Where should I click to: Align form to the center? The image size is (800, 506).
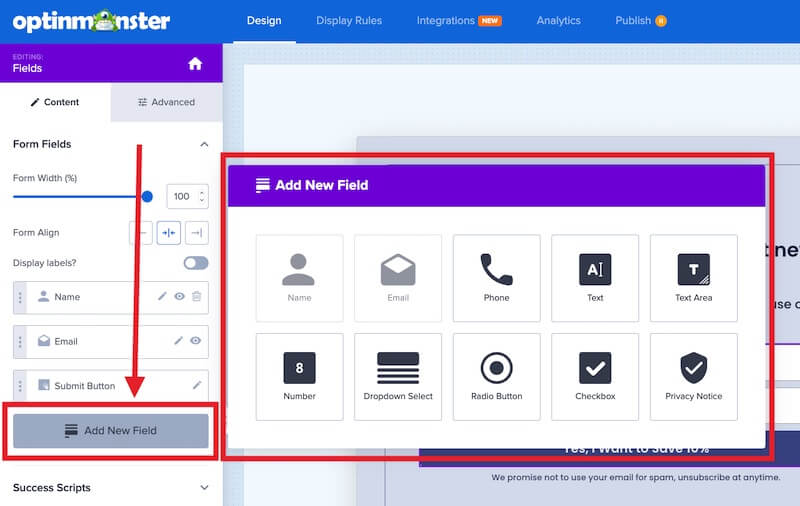169,233
